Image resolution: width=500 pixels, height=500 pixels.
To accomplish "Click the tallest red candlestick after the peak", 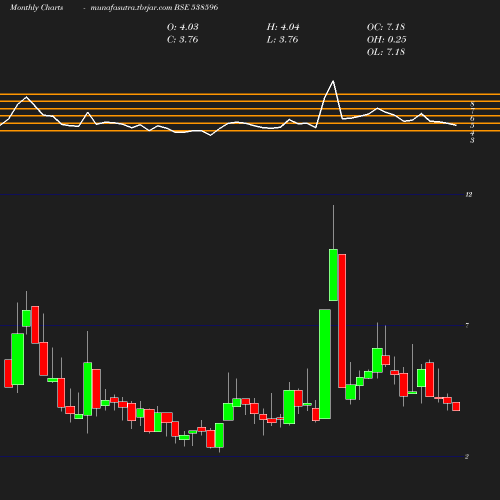I will (x=342, y=321).
